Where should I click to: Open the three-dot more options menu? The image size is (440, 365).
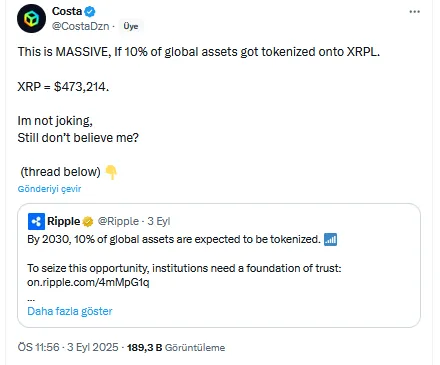[414, 12]
